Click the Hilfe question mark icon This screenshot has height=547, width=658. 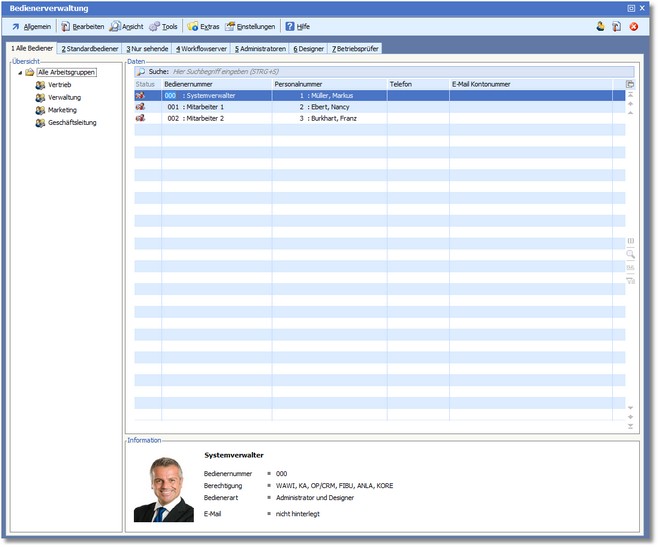(290, 27)
